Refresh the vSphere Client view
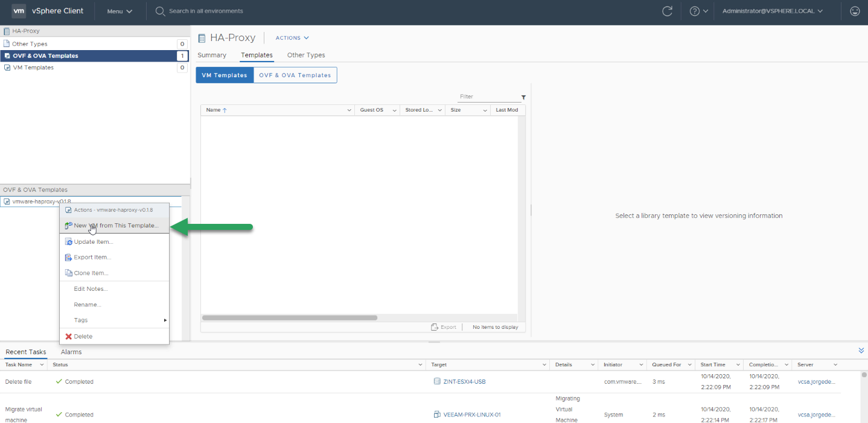The width and height of the screenshot is (868, 423). pyautogui.click(x=667, y=11)
